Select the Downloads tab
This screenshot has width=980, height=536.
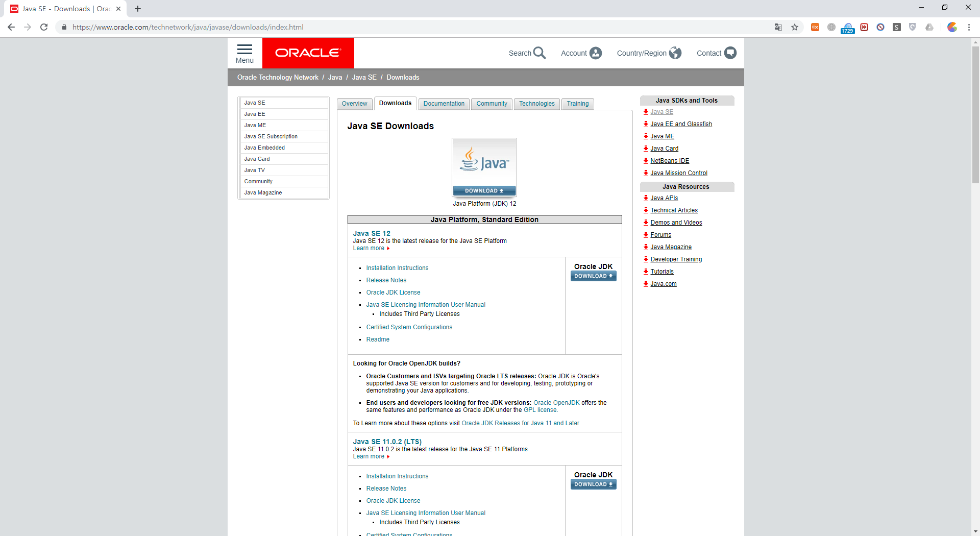[395, 103]
